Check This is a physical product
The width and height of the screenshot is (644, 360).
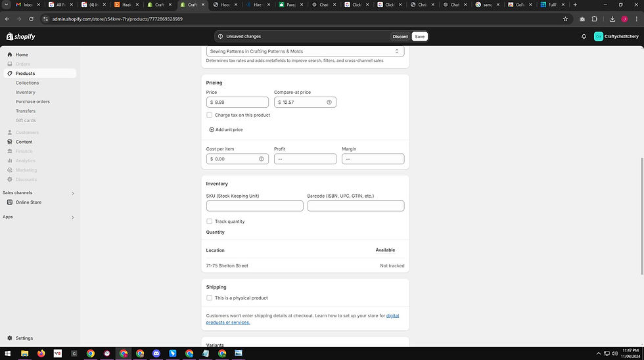[210, 298]
